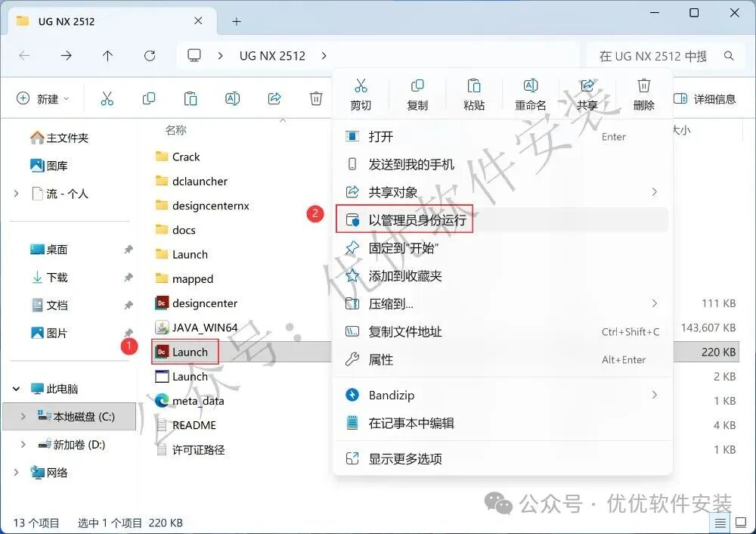Screen dimensions: 756x534
Task: Select the Crack folder
Action: [178, 157]
